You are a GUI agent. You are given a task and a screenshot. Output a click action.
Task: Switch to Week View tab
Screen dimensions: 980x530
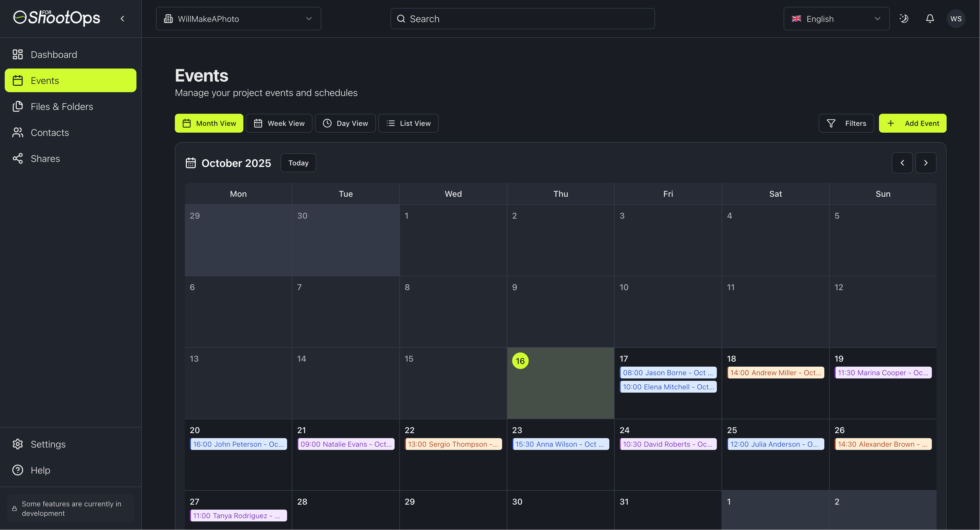point(279,123)
